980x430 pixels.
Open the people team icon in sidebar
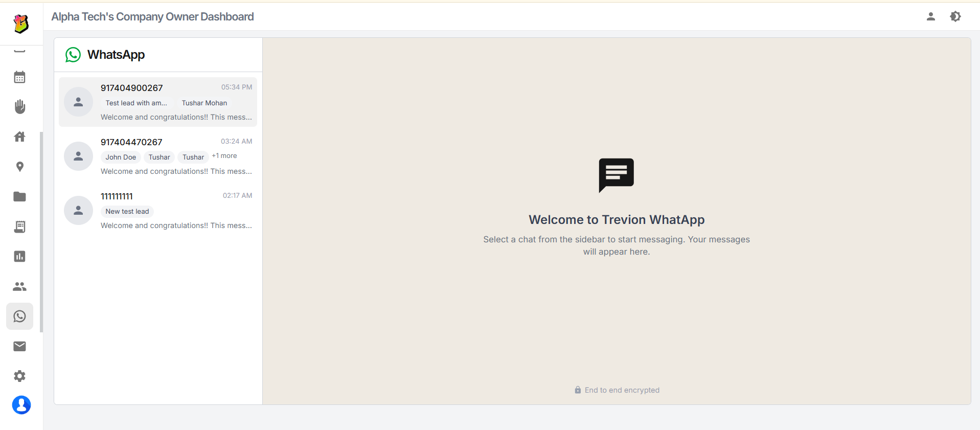19,286
